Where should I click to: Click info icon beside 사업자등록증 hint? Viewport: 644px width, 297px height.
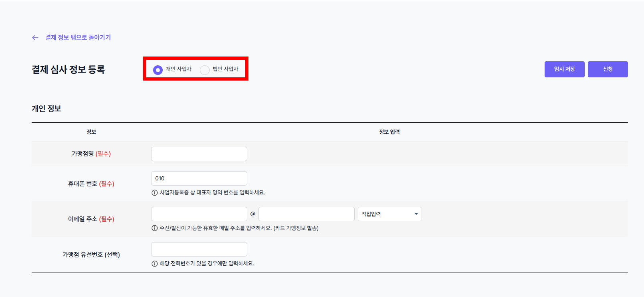(x=154, y=193)
